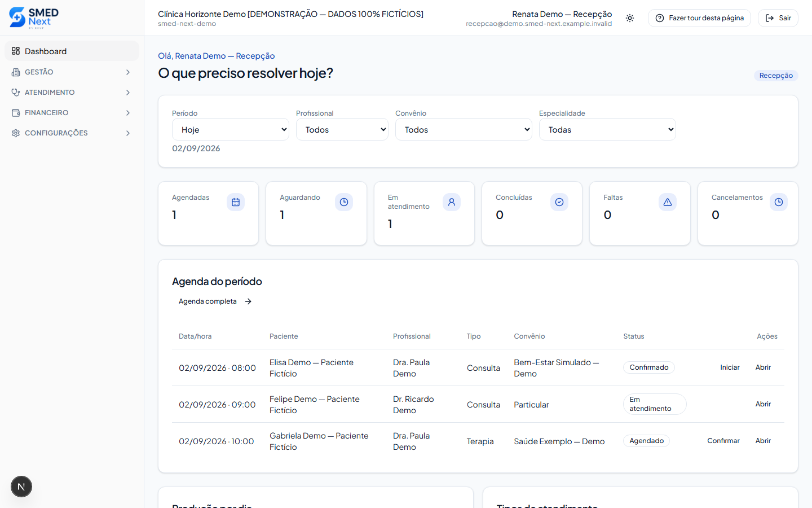Click the Faltas warning triangle icon
Screen dimensions: 812x508
pyautogui.click(x=668, y=202)
